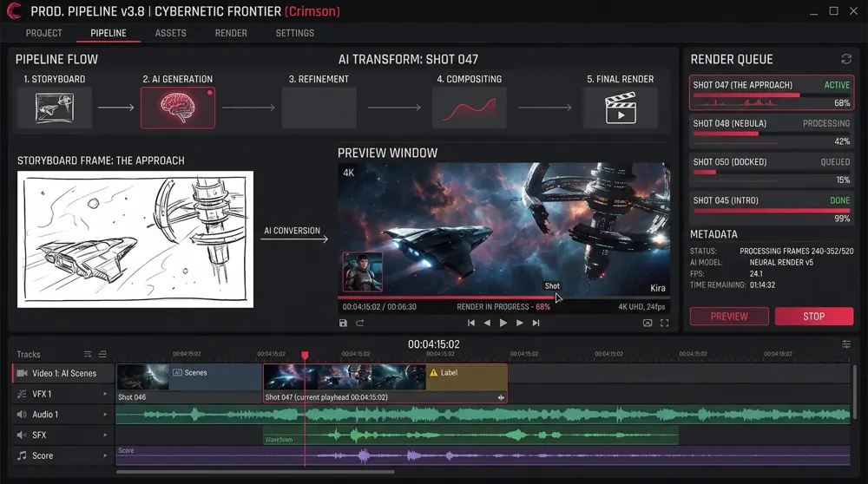Screen dimensions: 868x484
Task: Select the Shot 047 clip thumbnails
Action: pos(345,376)
